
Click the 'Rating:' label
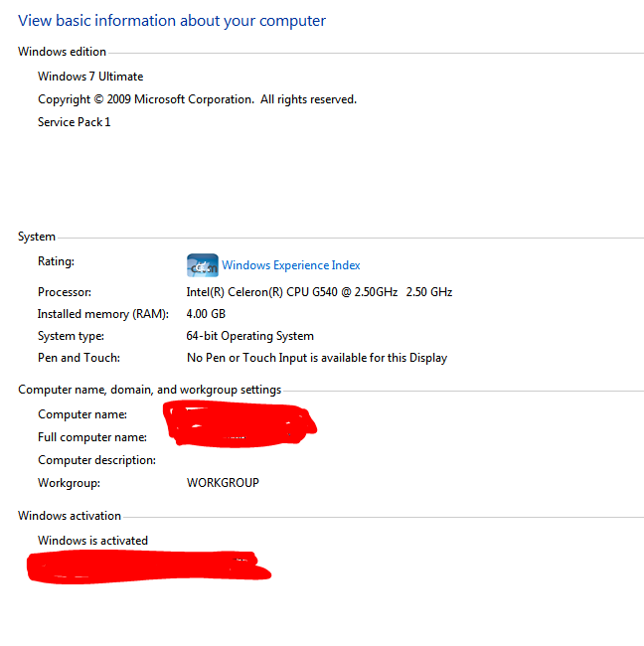point(56,261)
